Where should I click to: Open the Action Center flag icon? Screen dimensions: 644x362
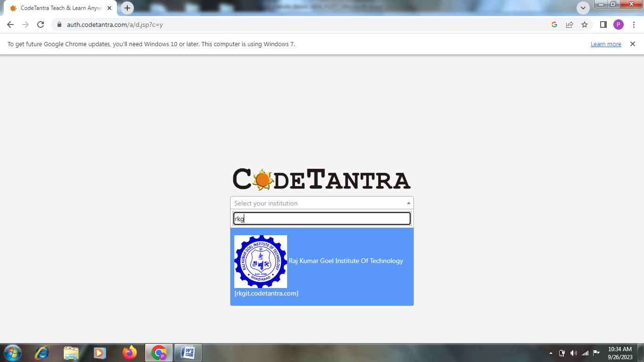pyautogui.click(x=596, y=353)
